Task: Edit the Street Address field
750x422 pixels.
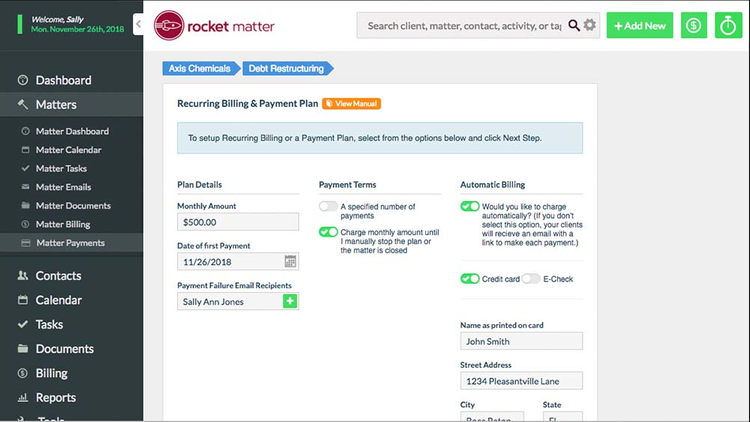Action: [x=521, y=381]
